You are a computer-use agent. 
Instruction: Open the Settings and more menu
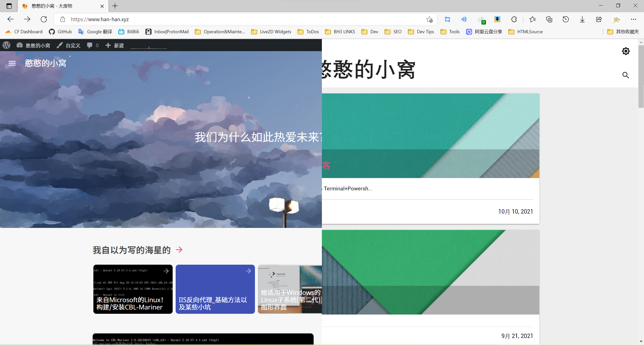633,19
